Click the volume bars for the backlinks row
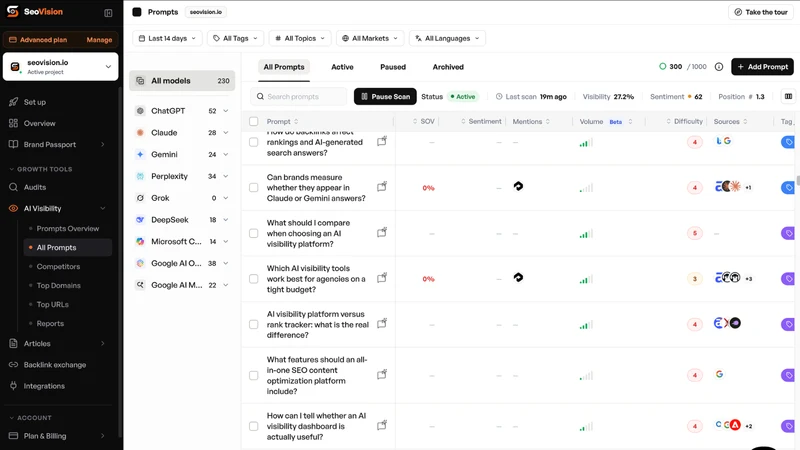 [586, 143]
